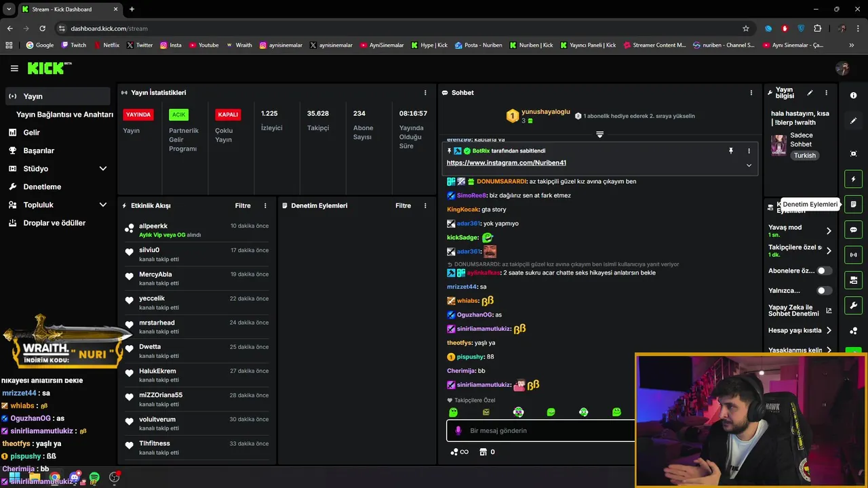Expand the pinned message chevron

coord(749,165)
